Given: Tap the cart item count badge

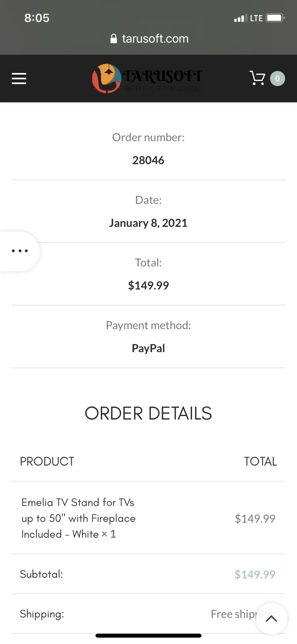Looking at the screenshot, I should point(278,79).
